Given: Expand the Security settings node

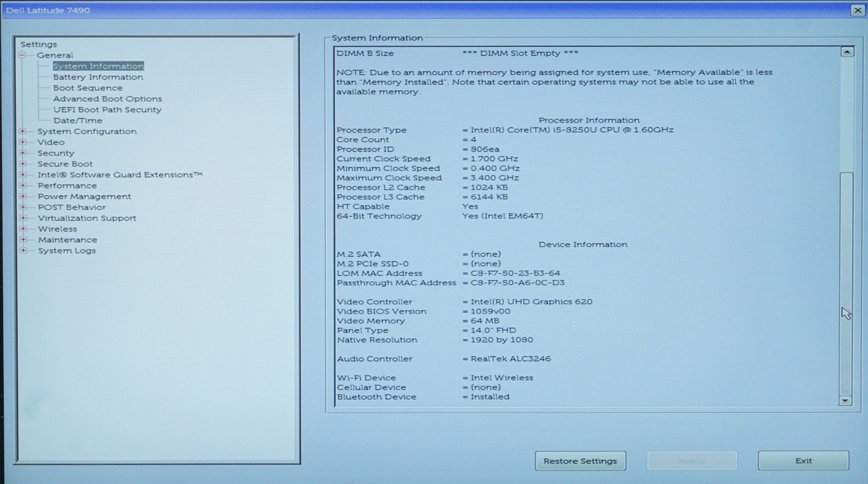Looking at the screenshot, I should [x=22, y=153].
